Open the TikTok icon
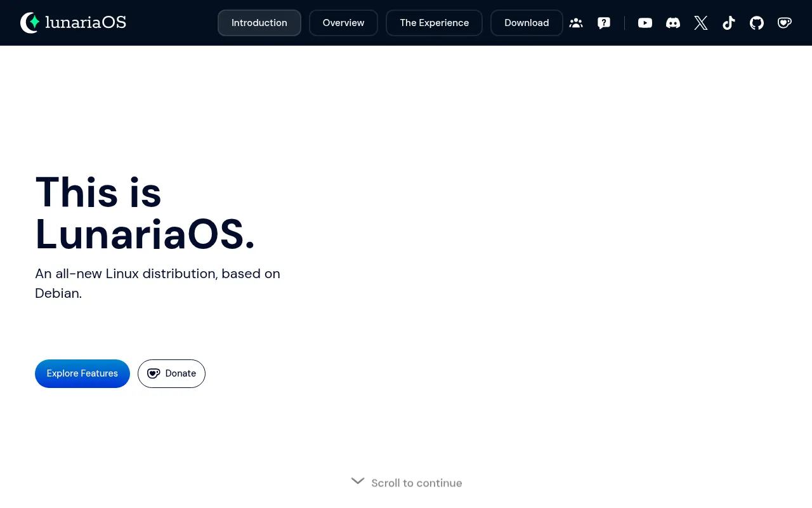Viewport: 812px width, 508px height. (x=729, y=23)
